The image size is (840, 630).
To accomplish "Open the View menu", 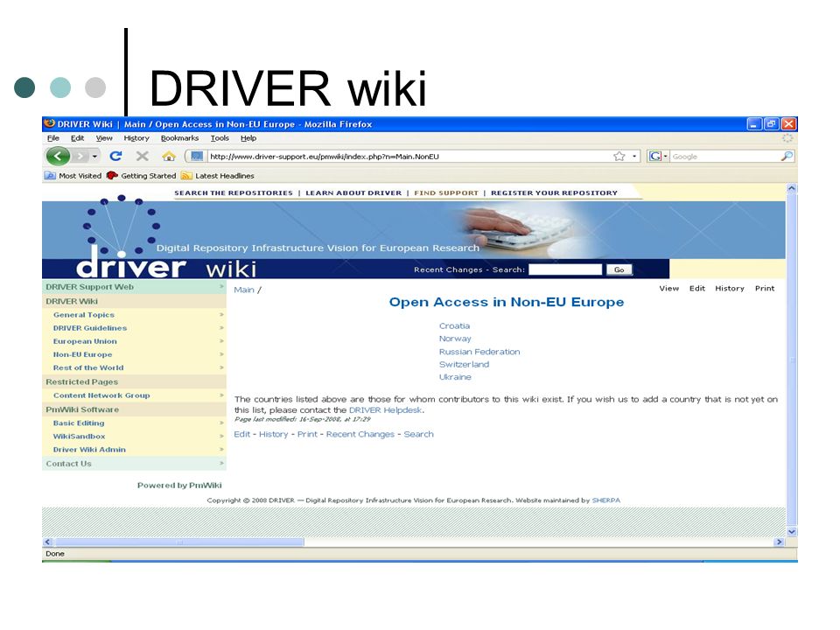I will pos(104,138).
